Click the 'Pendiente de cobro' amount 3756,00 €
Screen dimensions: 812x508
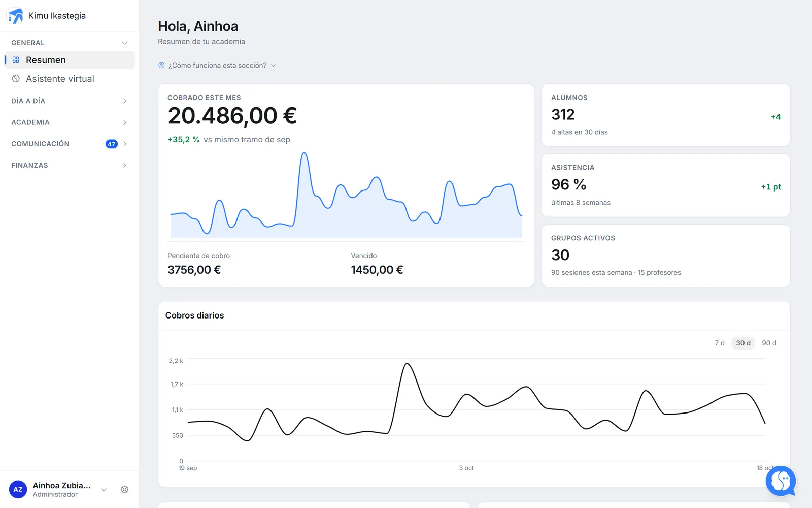tap(194, 270)
